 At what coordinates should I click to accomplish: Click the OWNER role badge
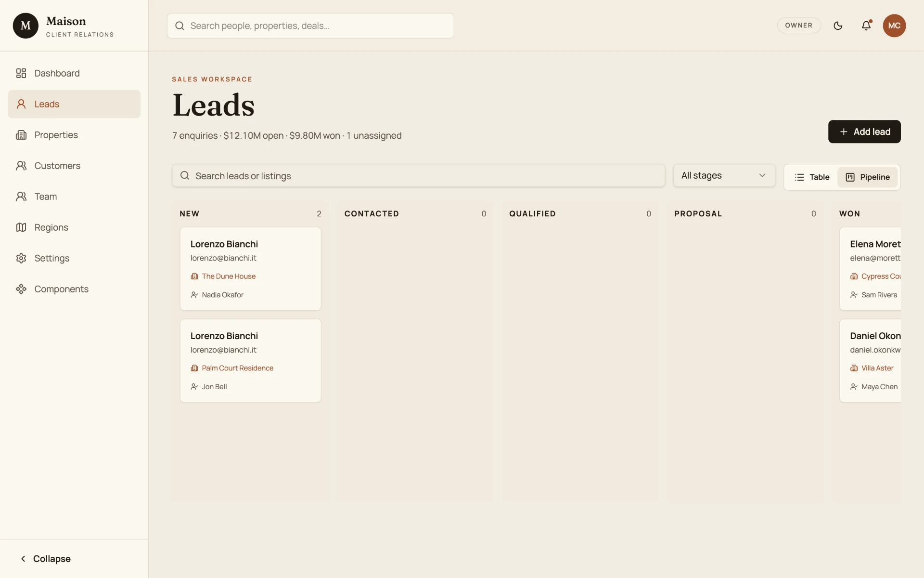click(x=799, y=26)
